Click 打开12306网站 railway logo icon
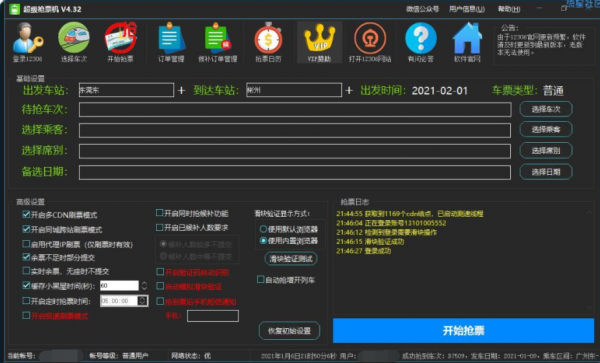The width and height of the screenshot is (600, 363). pos(370,42)
